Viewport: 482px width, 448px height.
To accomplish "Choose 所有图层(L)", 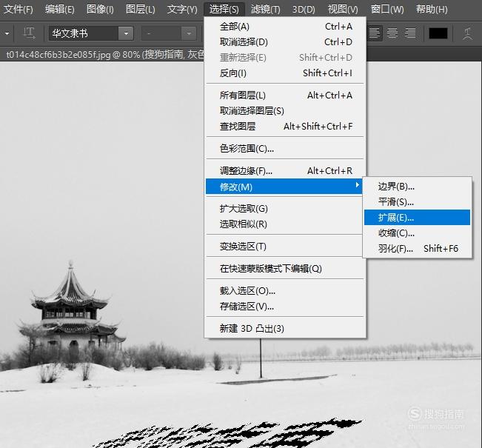I will pos(286,96).
